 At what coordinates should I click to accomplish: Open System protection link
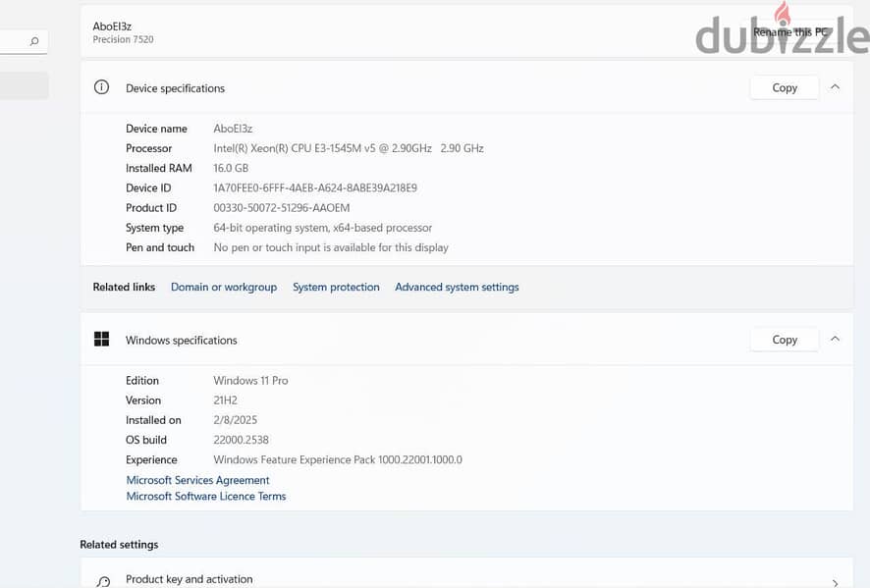coord(336,288)
